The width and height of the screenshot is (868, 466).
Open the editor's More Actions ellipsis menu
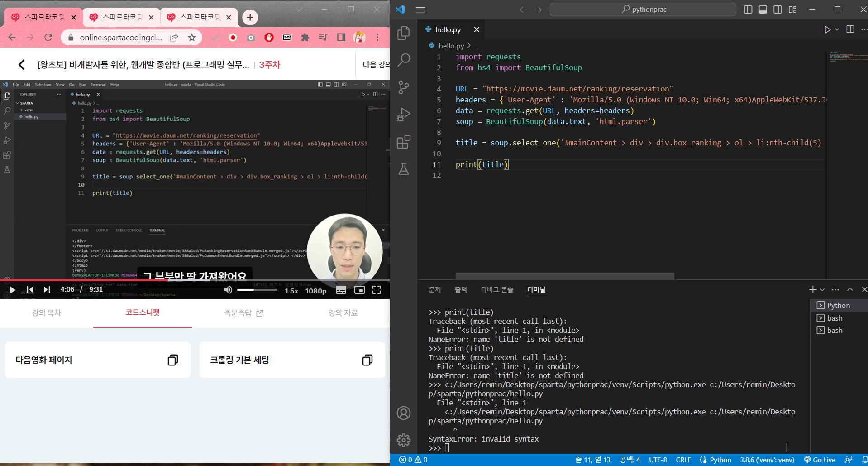point(863,29)
